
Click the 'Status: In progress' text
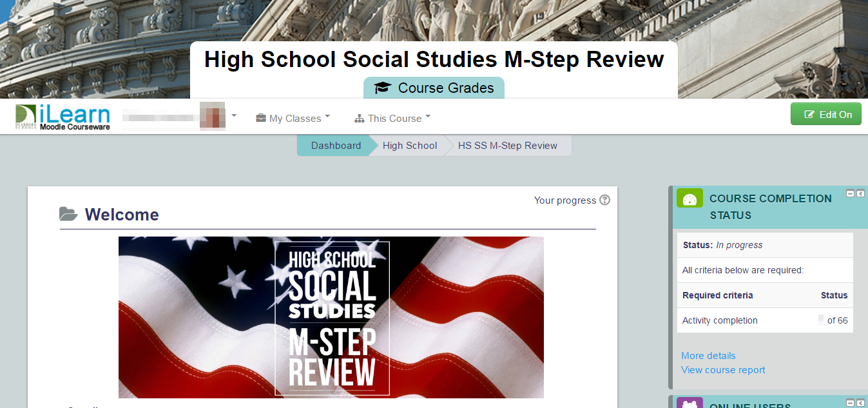coord(722,245)
